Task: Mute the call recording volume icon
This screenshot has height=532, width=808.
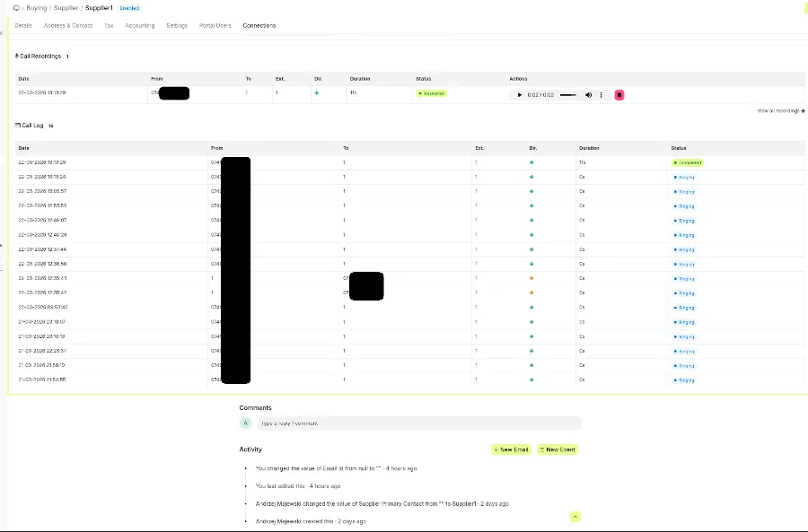Action: [x=589, y=94]
